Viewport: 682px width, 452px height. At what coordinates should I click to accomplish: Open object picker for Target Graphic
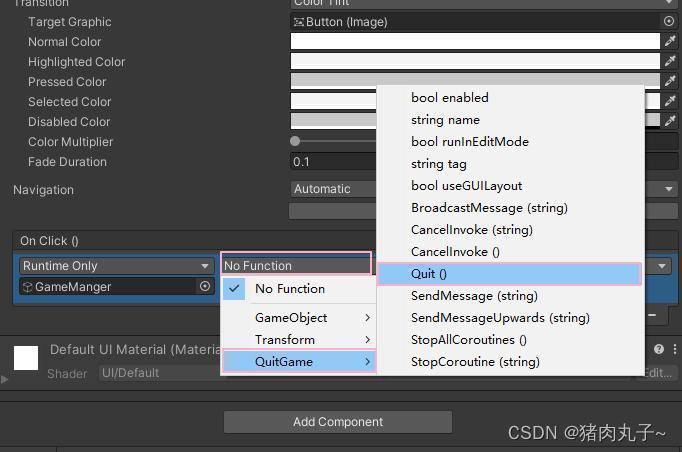tap(669, 21)
